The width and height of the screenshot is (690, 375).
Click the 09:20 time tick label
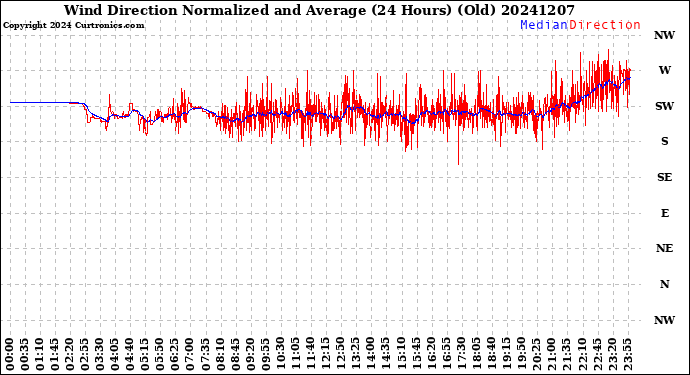pos(251,353)
